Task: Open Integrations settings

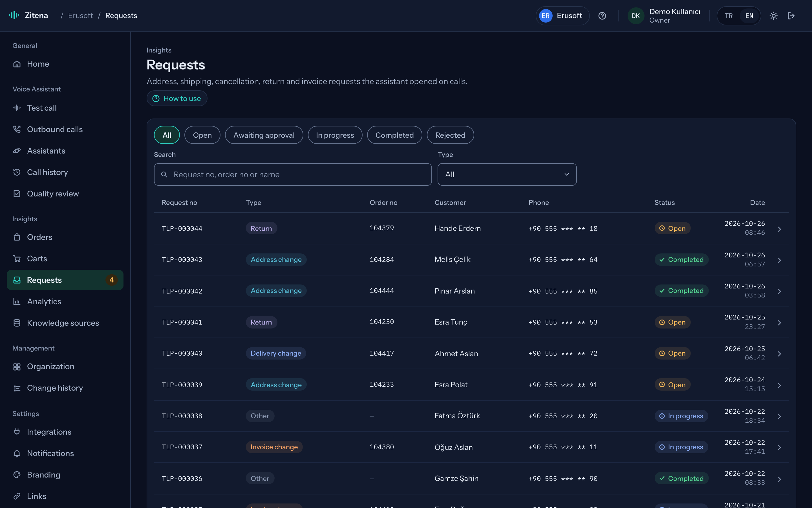Action: (x=65, y=432)
